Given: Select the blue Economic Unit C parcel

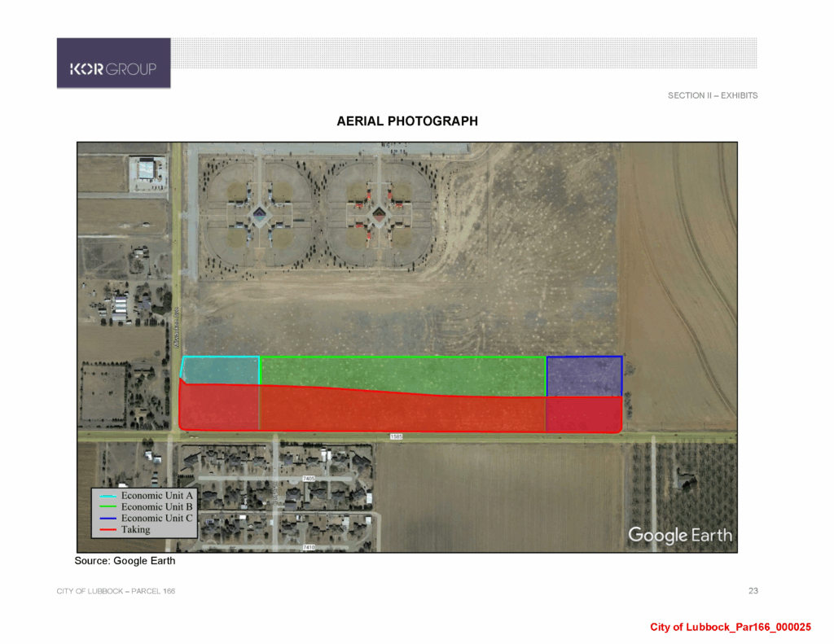Looking at the screenshot, I should (584, 375).
